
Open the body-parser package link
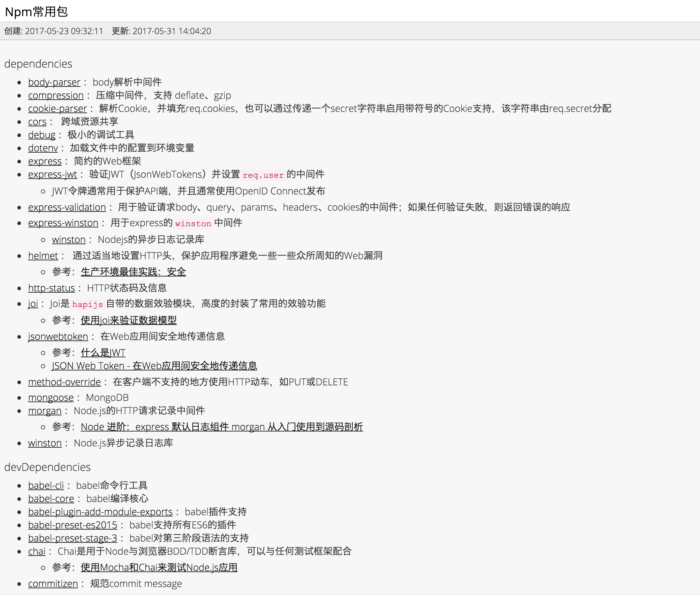54,82
